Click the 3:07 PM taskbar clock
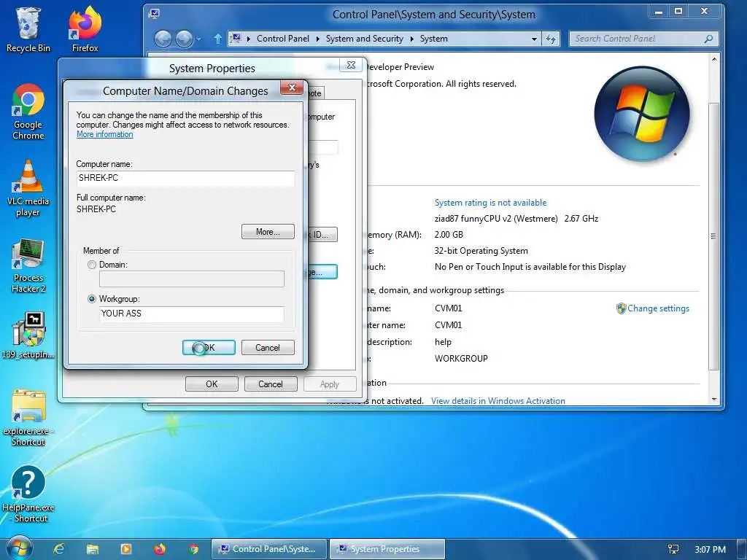The height and width of the screenshot is (560, 747). tap(710, 549)
